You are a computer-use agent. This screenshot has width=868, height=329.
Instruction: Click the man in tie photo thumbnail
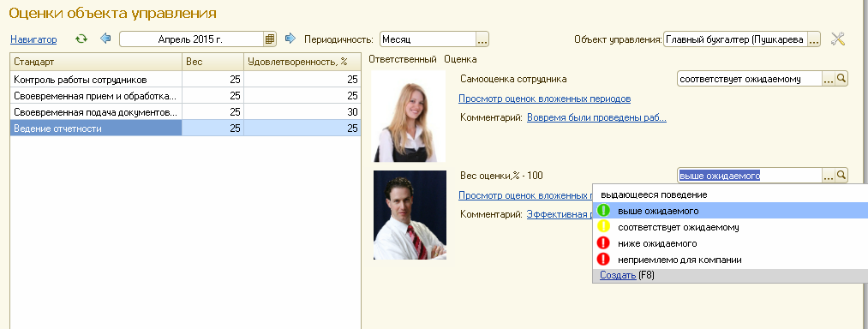(x=410, y=215)
